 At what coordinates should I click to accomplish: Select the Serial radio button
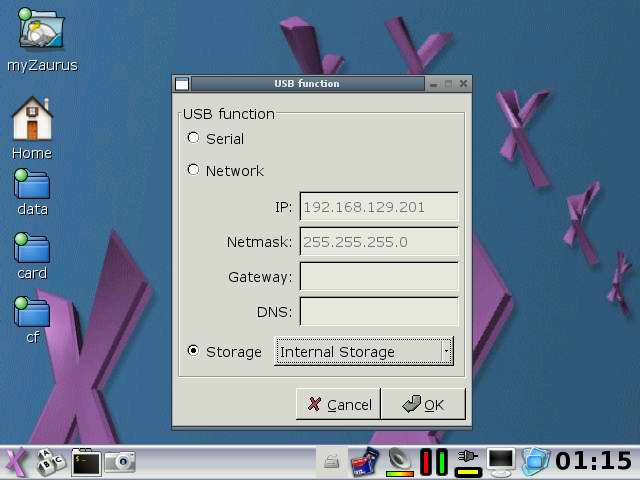point(194,138)
